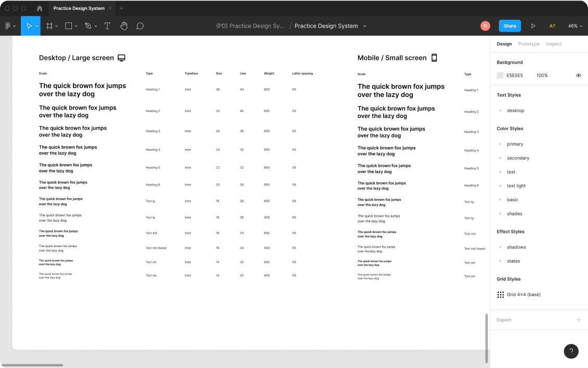Open the zoom level dropdown

574,25
